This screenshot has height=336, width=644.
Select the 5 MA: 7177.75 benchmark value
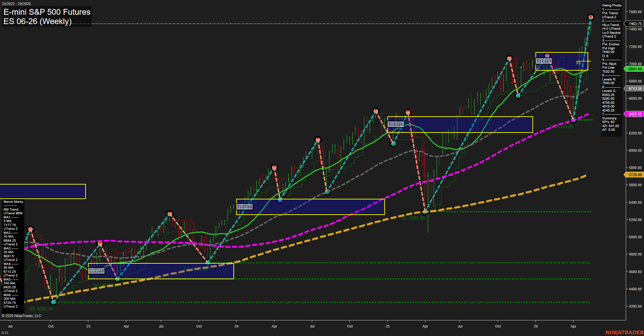10,223
